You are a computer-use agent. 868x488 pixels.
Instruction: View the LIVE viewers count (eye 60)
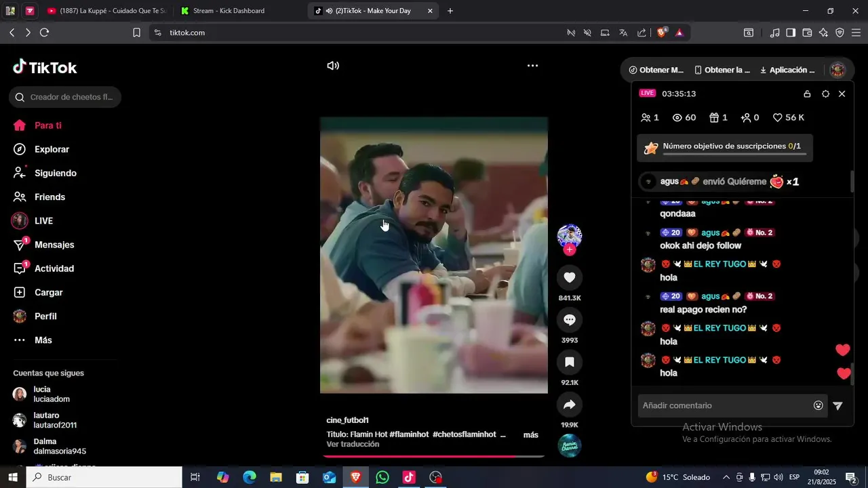684,117
